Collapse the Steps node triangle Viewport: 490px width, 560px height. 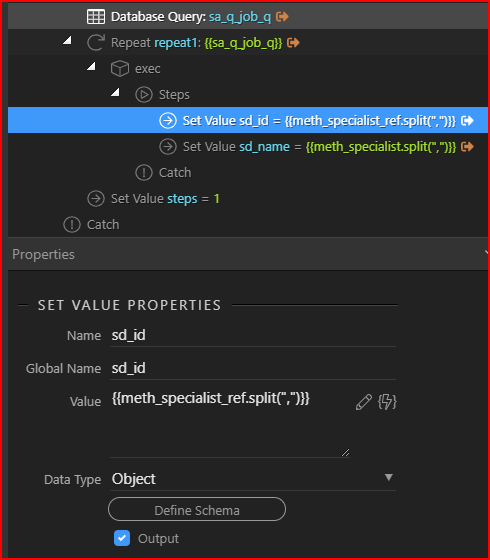coord(115,92)
